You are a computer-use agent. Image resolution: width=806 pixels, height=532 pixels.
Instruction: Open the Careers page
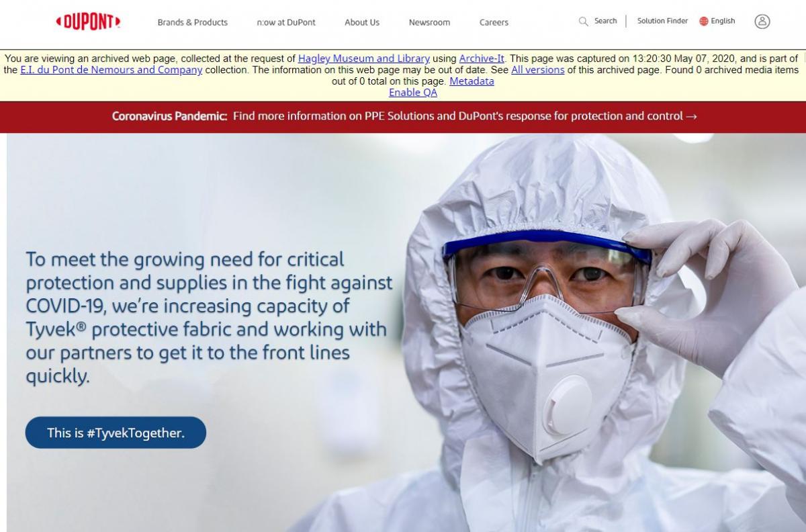[494, 22]
